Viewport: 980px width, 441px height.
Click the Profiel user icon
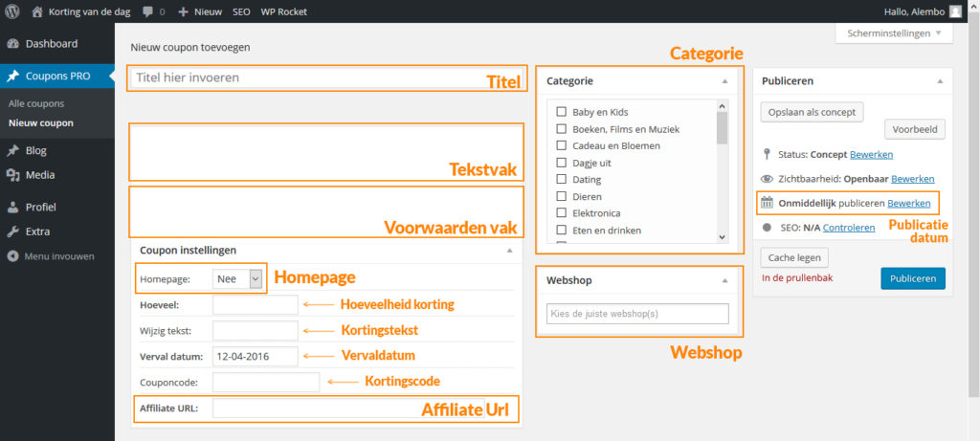tap(12, 207)
